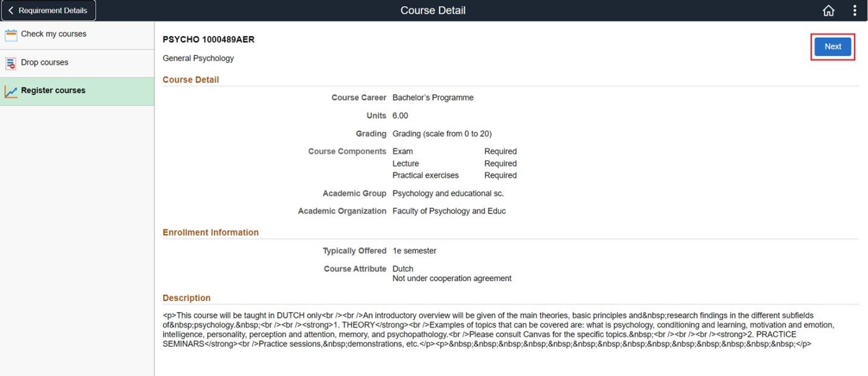Click the Bachelor's Programme career value

tap(433, 97)
